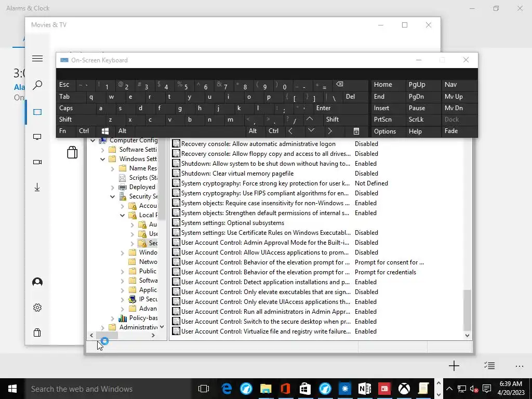Expand the Administrative Templates tree node
532x399 pixels.
[103, 327]
